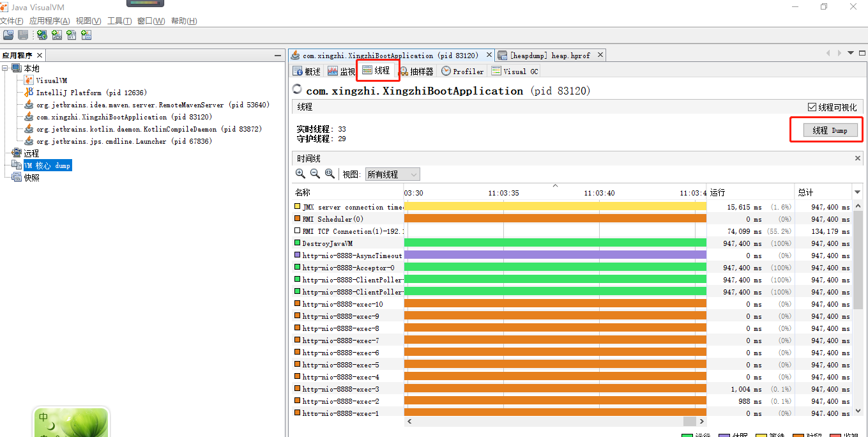
Task: Click the VisualVM node icon in tree
Action: (29, 80)
